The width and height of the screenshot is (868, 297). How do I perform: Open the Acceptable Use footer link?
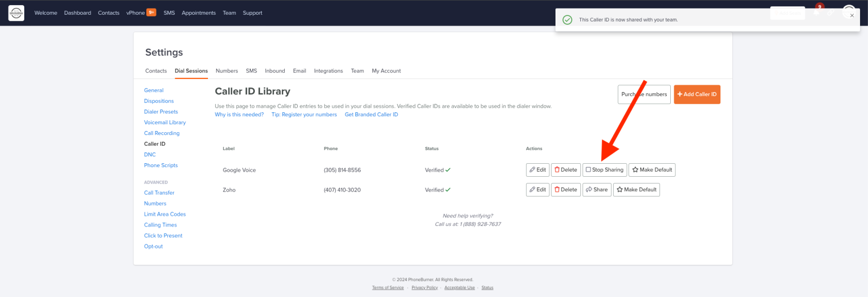click(x=459, y=287)
